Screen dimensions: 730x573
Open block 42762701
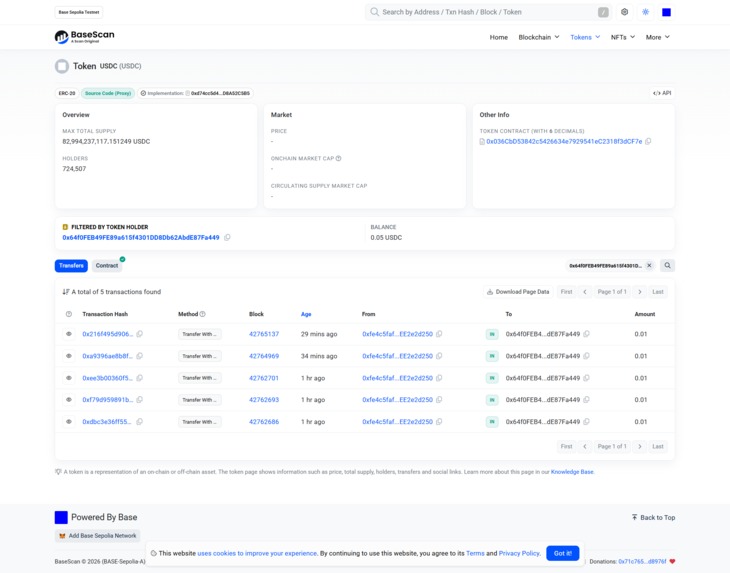(264, 378)
